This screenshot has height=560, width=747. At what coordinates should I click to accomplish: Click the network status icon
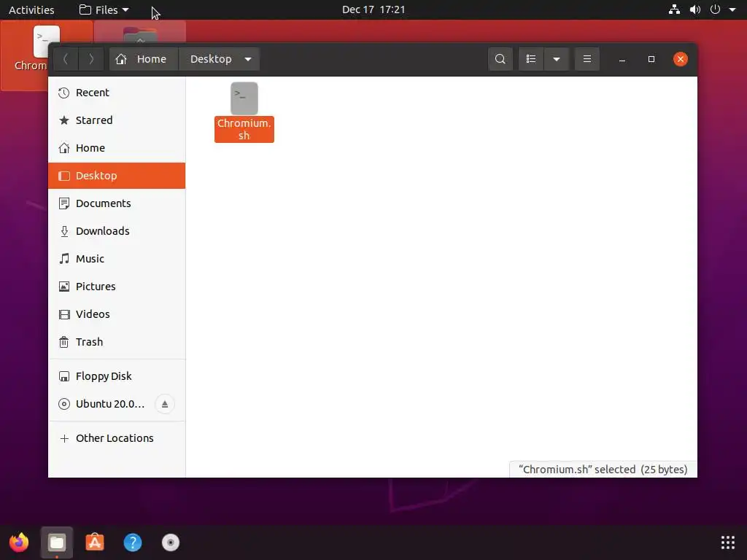click(x=674, y=9)
